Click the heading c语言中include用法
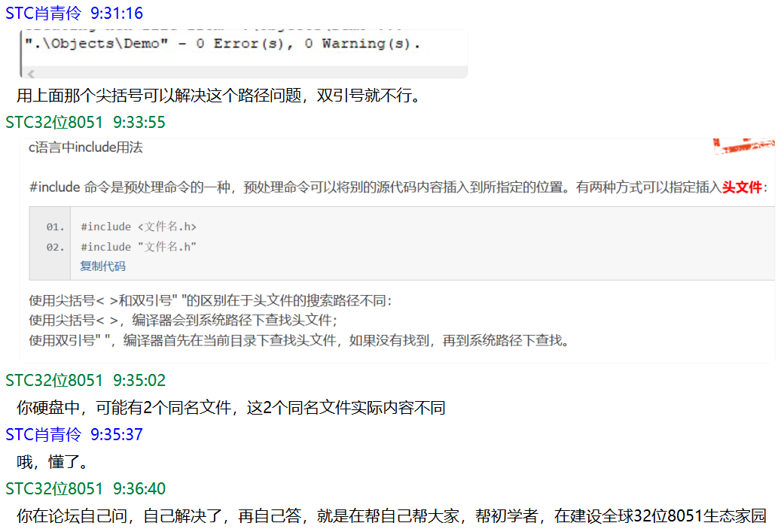 click(x=86, y=147)
